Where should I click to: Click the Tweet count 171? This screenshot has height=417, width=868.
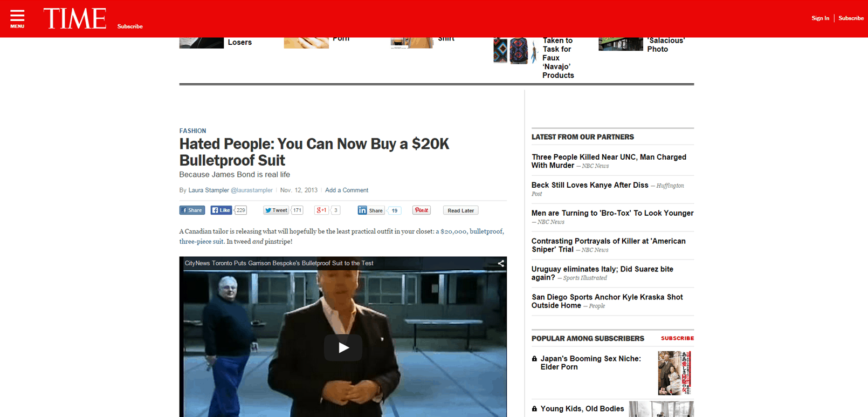[297, 210]
